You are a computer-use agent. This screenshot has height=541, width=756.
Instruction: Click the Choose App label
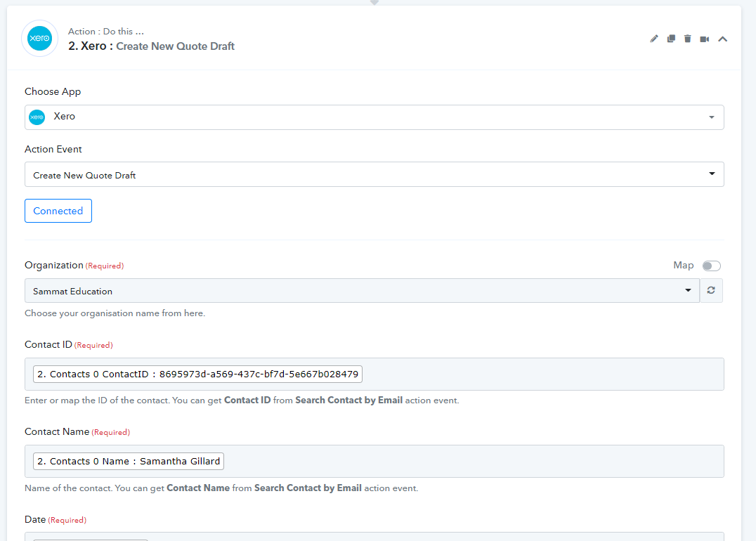point(53,91)
